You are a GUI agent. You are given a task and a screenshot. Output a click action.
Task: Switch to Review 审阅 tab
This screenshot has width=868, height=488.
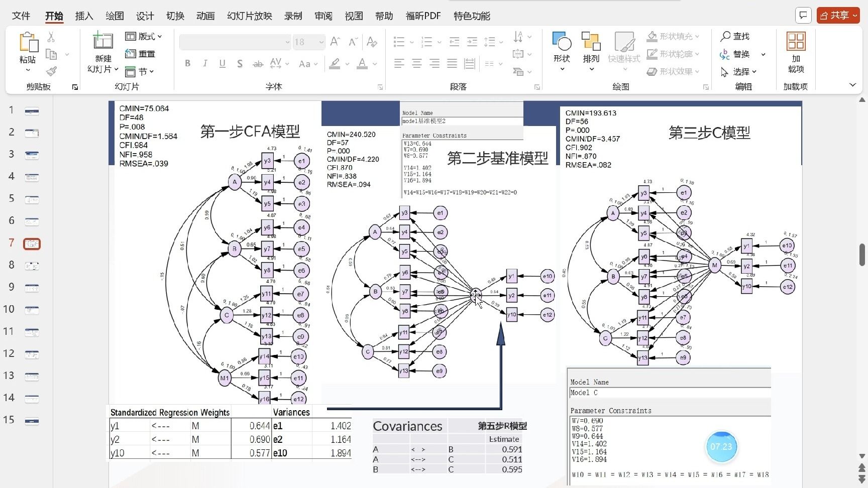click(x=323, y=16)
